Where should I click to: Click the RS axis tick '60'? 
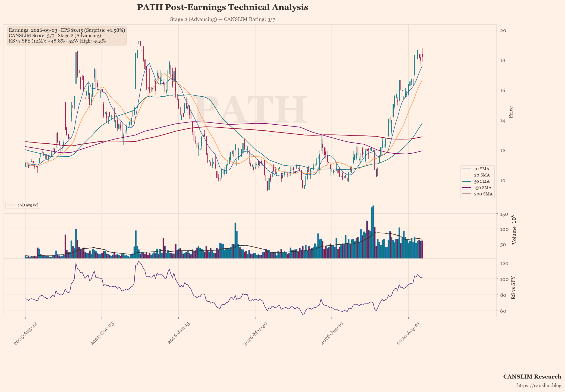coord(503,311)
